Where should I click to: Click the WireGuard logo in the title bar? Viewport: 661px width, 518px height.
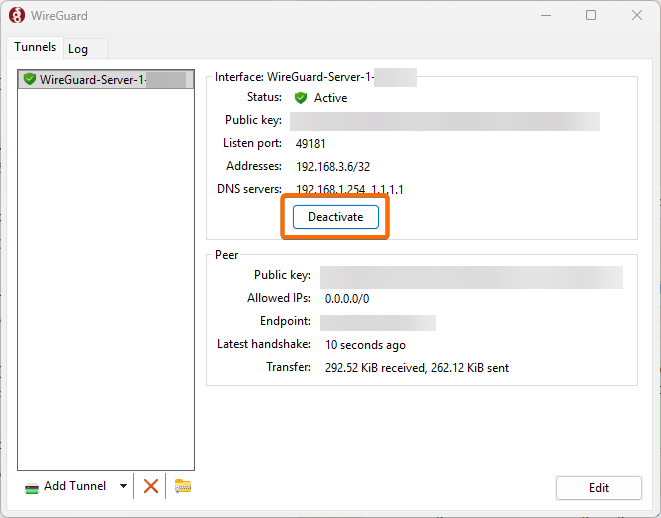(17, 16)
